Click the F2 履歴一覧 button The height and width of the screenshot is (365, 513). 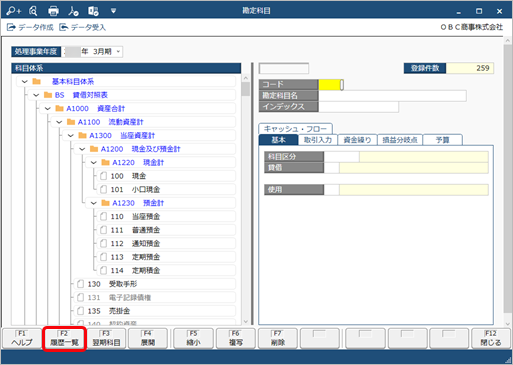point(64,338)
